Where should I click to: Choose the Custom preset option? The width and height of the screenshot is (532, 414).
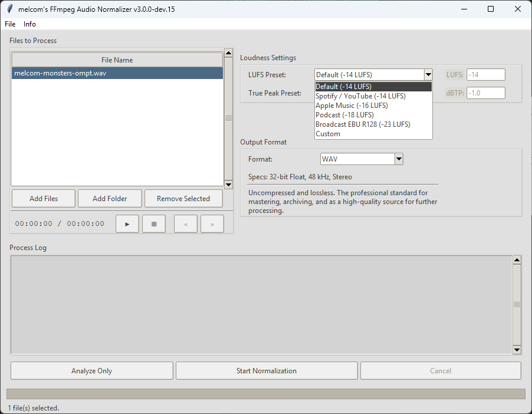(x=328, y=134)
